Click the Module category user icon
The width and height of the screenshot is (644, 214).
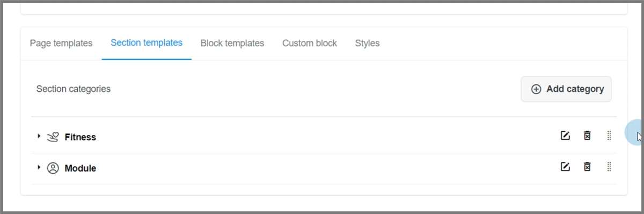point(53,168)
